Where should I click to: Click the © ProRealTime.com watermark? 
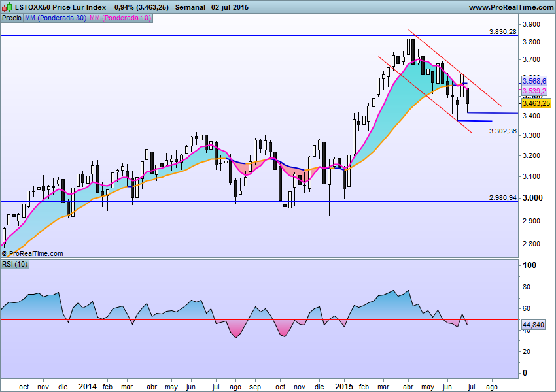(33, 253)
